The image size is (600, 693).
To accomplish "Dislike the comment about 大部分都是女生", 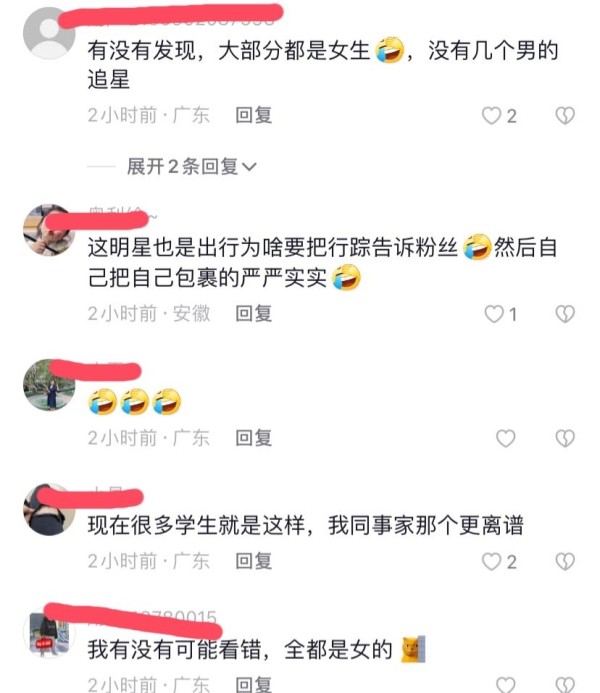I will 565,116.
